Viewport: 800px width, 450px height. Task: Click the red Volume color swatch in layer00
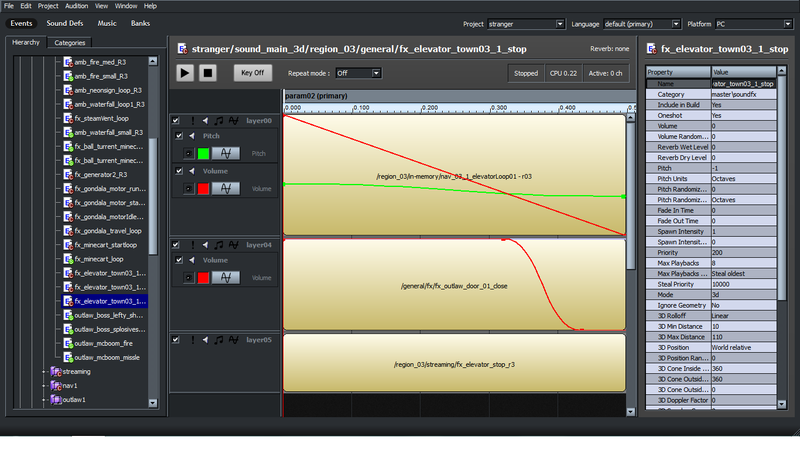click(203, 189)
